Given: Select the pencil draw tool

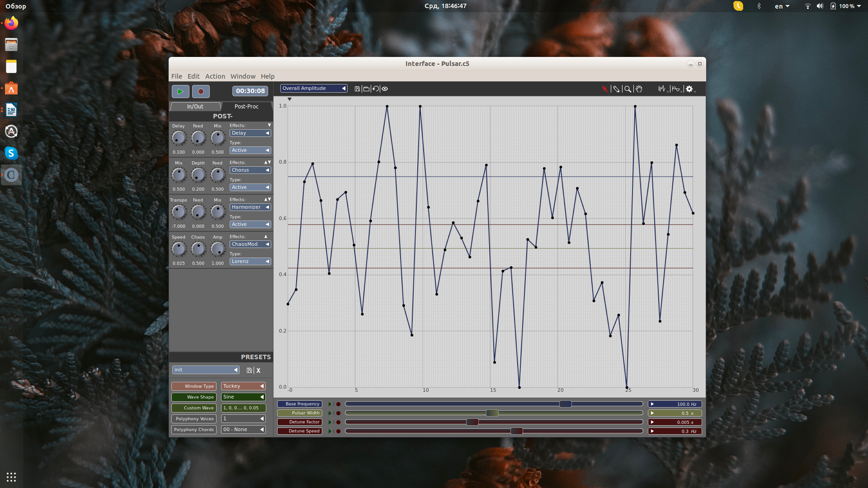Looking at the screenshot, I should [x=616, y=89].
